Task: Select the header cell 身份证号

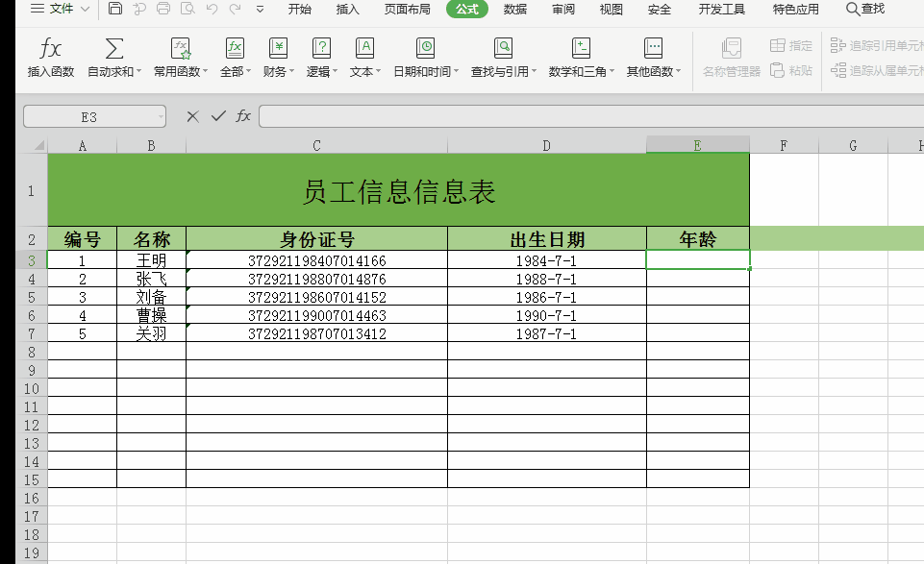Action: (x=316, y=239)
